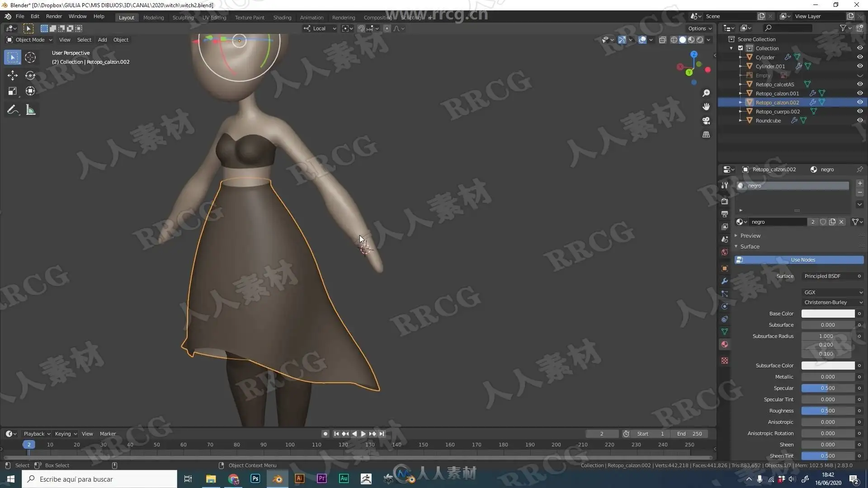
Task: Open the Material properties tab icon
Action: (x=725, y=344)
